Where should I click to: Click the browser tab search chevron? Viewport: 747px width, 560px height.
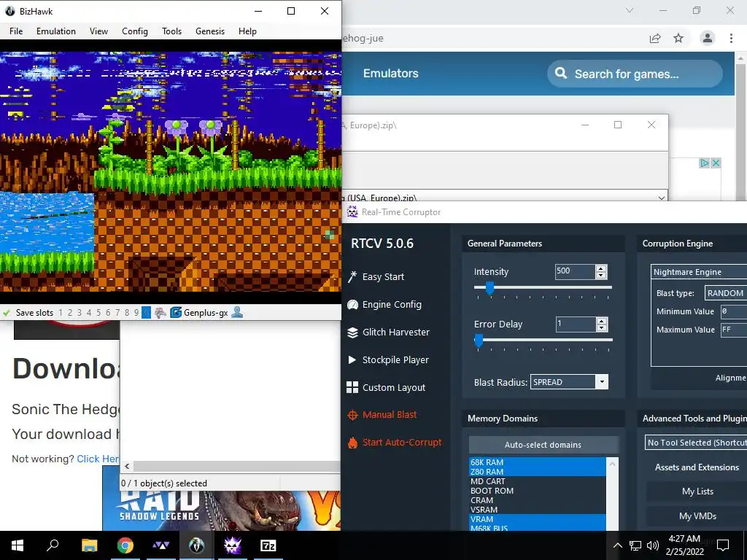coord(630,10)
